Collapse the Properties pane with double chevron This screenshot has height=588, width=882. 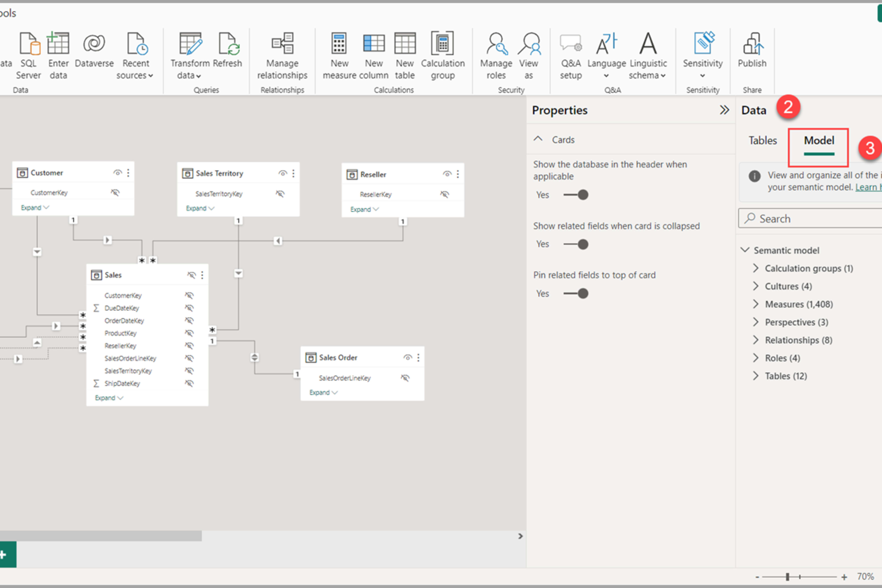[x=724, y=110]
